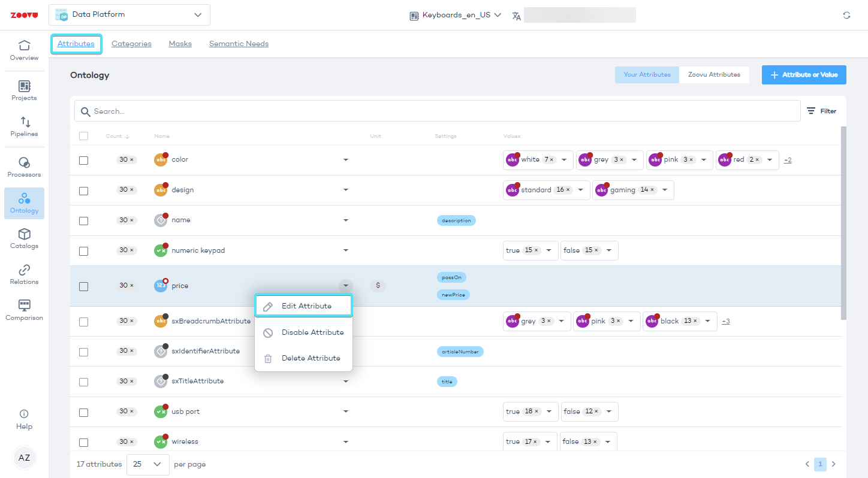Expand the Keyboards_en_US locale selector

coord(456,16)
